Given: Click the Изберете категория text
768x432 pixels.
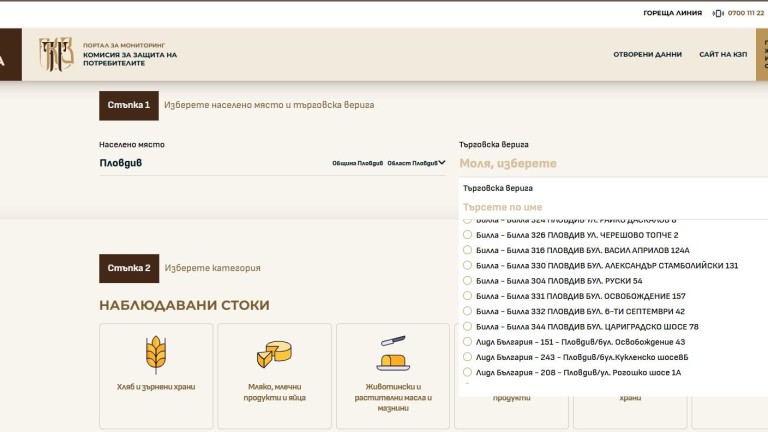Looking at the screenshot, I should (x=212, y=268).
